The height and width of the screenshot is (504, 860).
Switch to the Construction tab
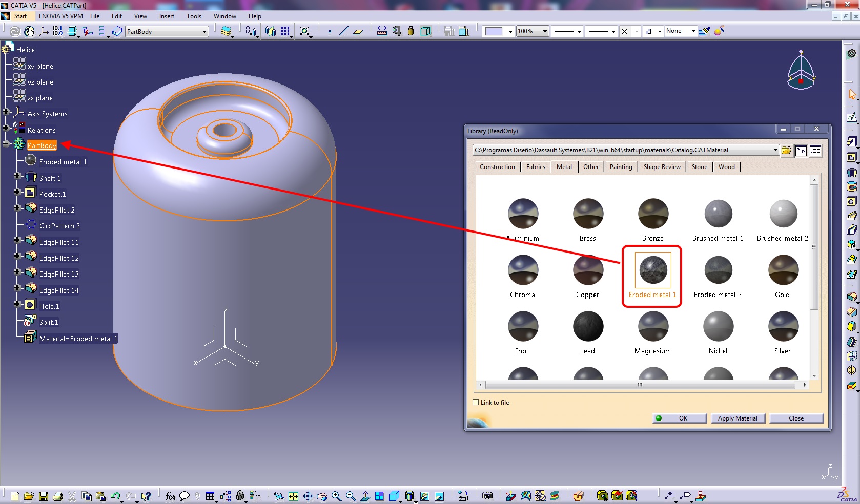497,167
